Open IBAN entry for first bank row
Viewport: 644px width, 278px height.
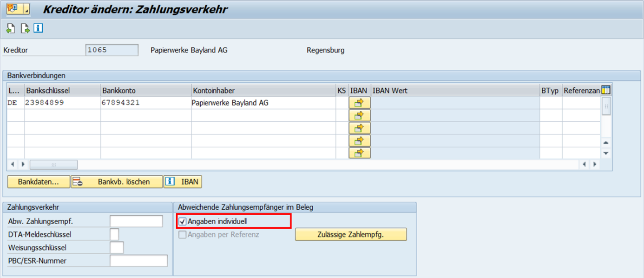tap(359, 103)
